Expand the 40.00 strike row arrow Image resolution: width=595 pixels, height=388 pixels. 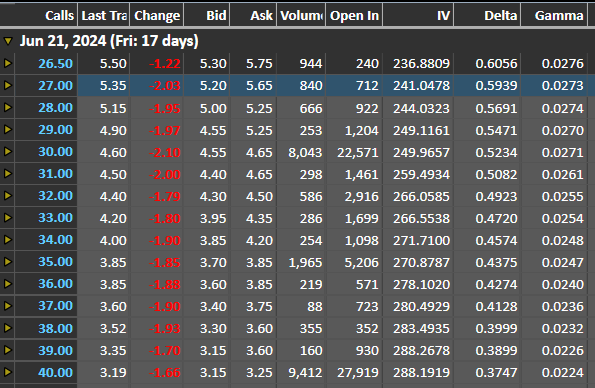tap(8, 372)
